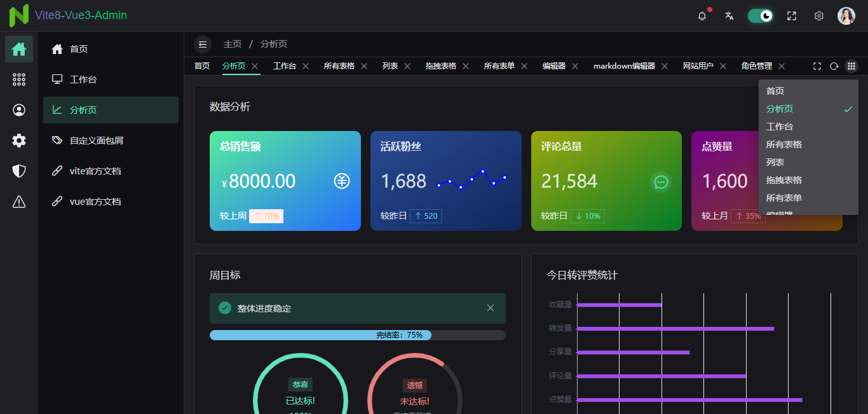Open the notification bell
Viewport: 868px width, 414px height.
(702, 16)
